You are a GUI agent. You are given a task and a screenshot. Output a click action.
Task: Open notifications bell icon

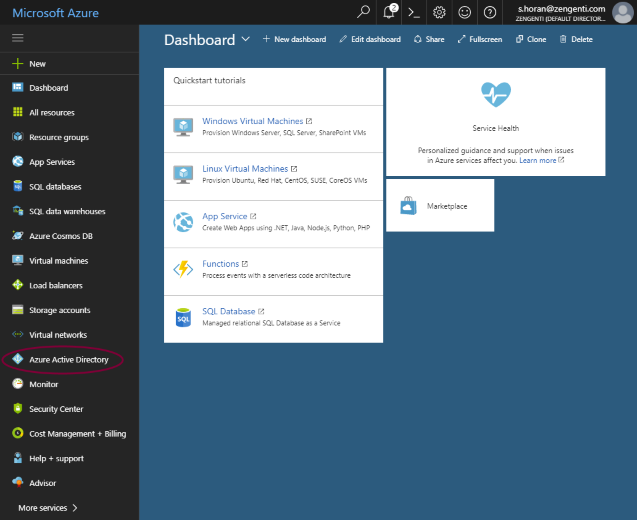tap(389, 12)
